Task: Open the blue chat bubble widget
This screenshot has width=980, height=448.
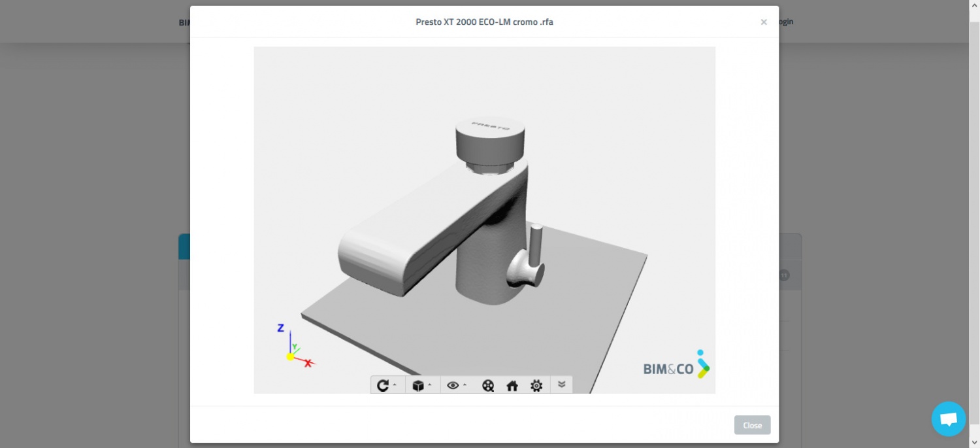Action: [x=949, y=419]
